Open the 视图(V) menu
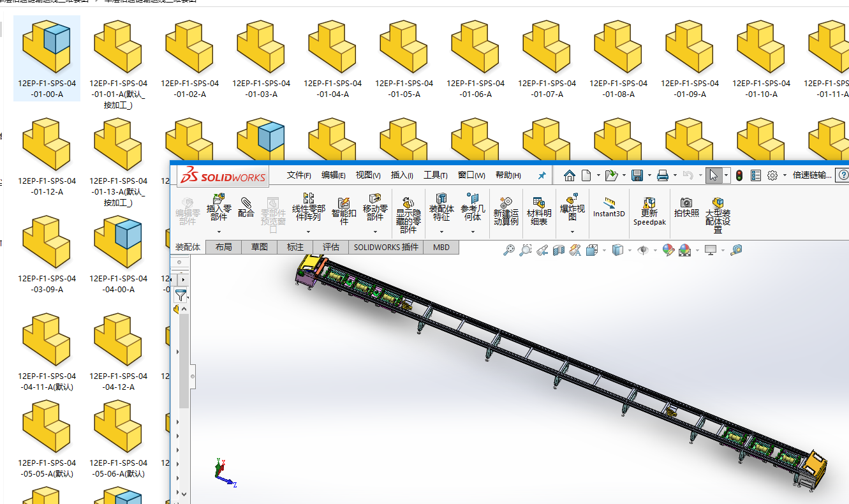The image size is (849, 504). pyautogui.click(x=368, y=175)
